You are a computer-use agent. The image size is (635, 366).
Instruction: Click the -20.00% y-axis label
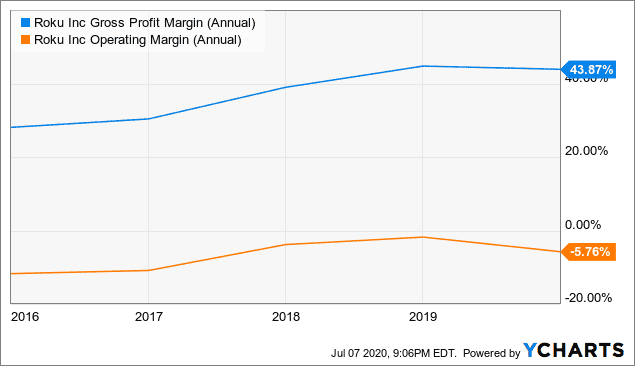click(x=588, y=298)
